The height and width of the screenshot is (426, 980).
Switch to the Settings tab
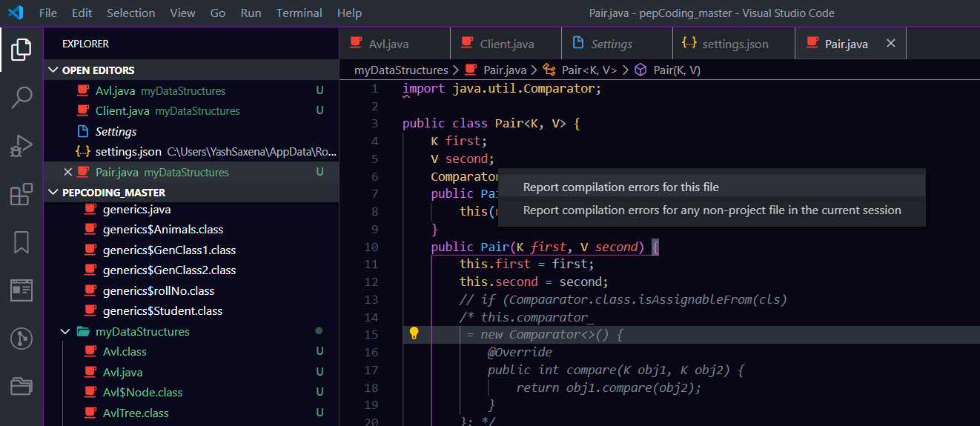(617, 44)
